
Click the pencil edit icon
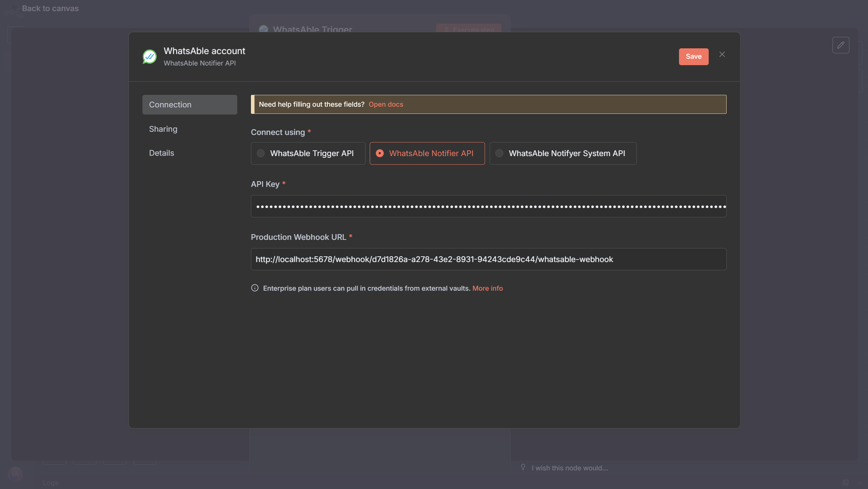(x=840, y=45)
